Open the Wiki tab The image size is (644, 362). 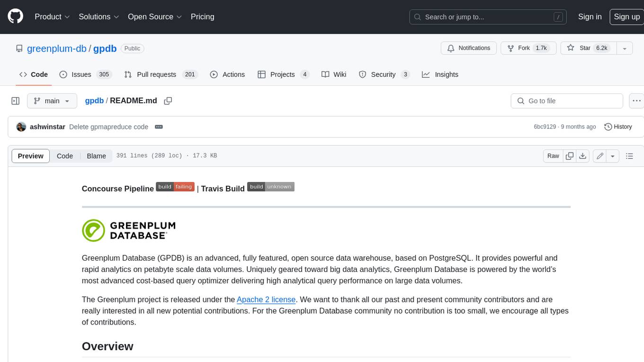point(334,74)
